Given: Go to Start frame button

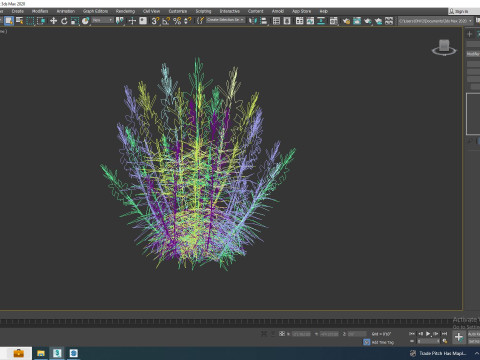Looking at the screenshot, I should (412, 334).
